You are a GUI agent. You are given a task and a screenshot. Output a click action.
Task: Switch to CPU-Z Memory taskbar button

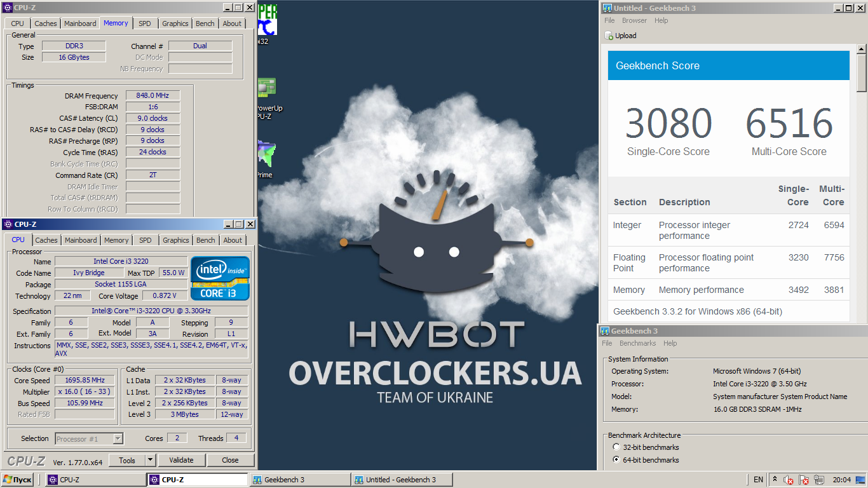click(95, 480)
